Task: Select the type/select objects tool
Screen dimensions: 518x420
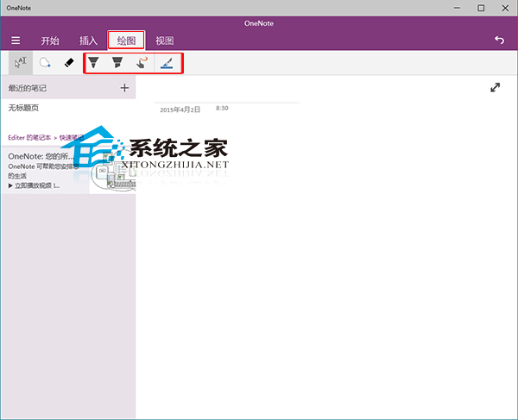Action: coord(21,62)
